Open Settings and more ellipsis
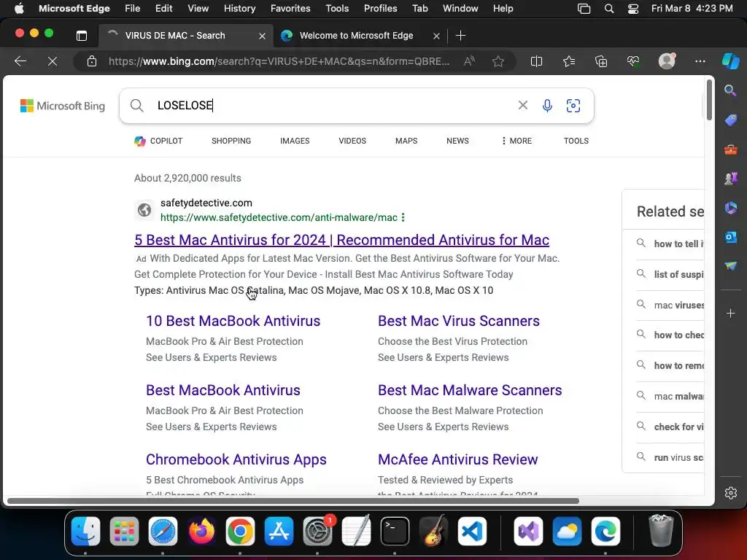 pos(700,61)
